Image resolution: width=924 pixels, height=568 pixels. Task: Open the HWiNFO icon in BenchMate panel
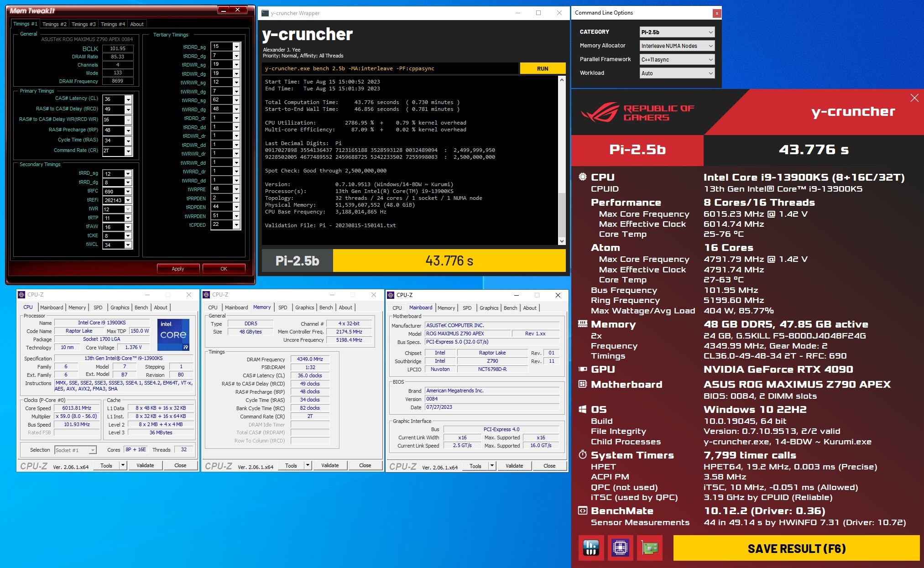click(590, 547)
